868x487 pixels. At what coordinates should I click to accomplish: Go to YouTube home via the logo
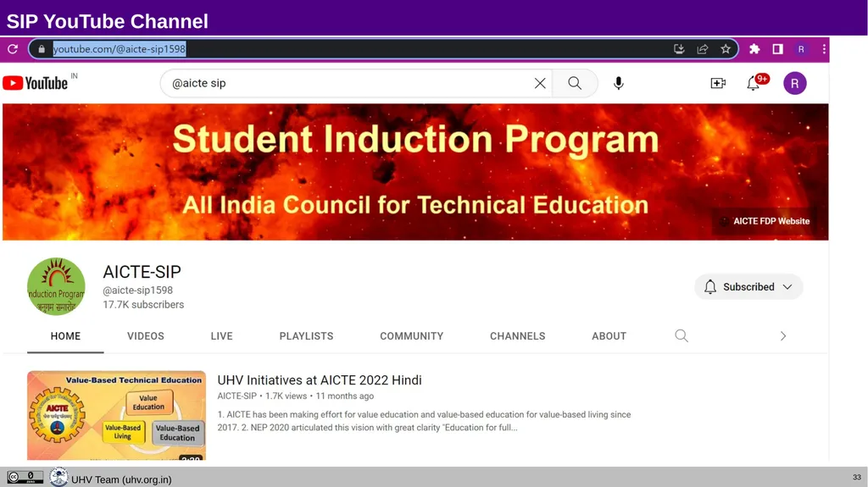coord(36,83)
